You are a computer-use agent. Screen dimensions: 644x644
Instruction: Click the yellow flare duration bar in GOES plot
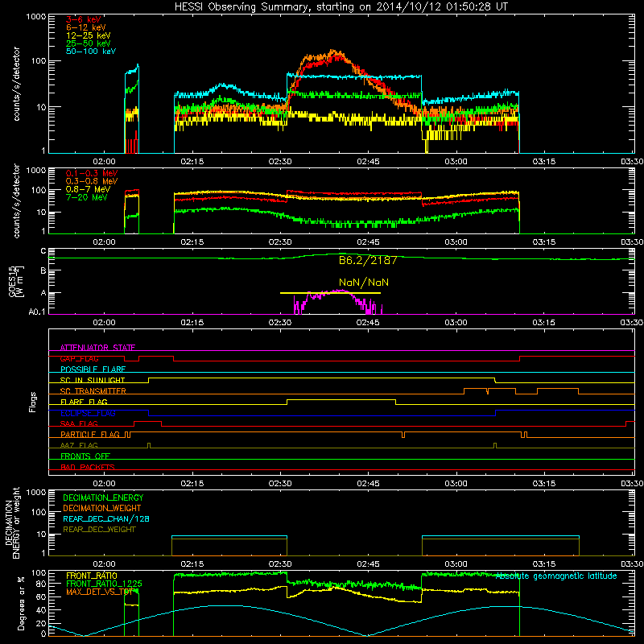(x=330, y=293)
